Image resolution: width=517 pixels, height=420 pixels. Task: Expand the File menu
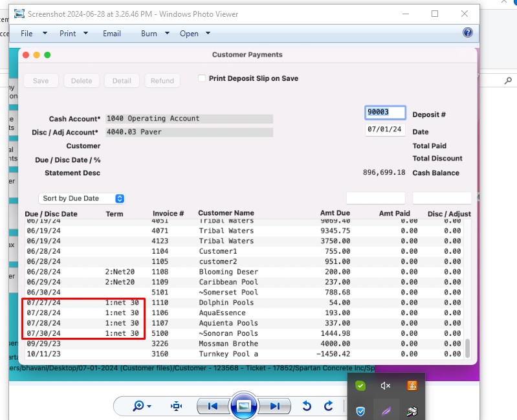pos(27,34)
